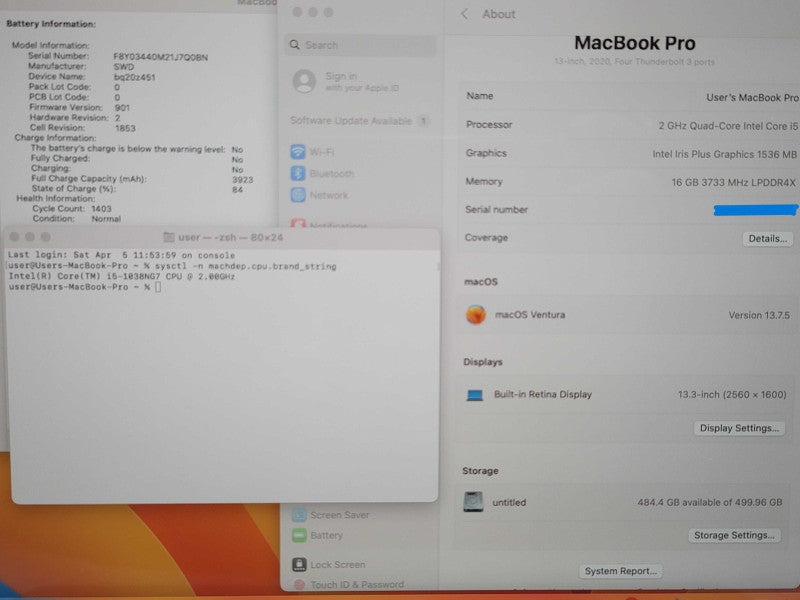Click Full Charge Capacity value 3923
The image size is (800, 600).
pyautogui.click(x=243, y=180)
